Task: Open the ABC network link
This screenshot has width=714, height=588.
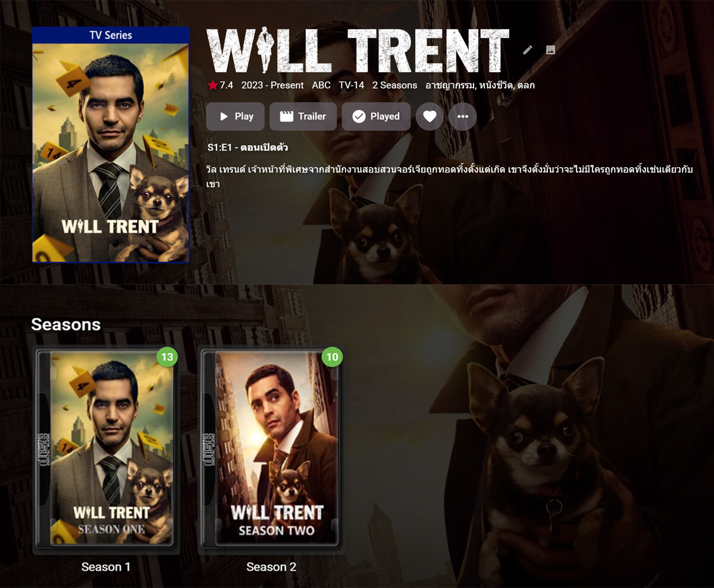Action: (321, 85)
